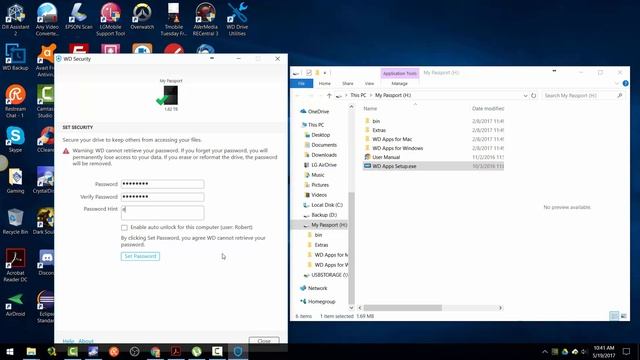Enable auto unlock for this computer
640x360 pixels.
click(124, 227)
